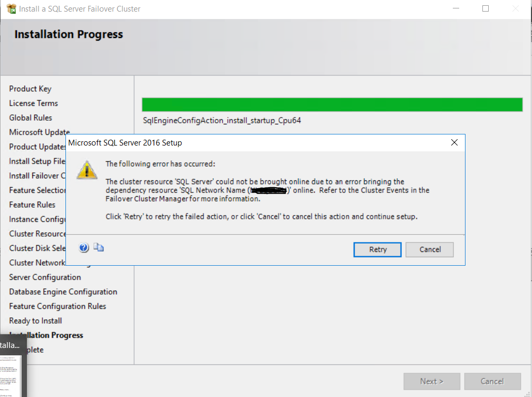Select the Cluster Network step

point(37,263)
